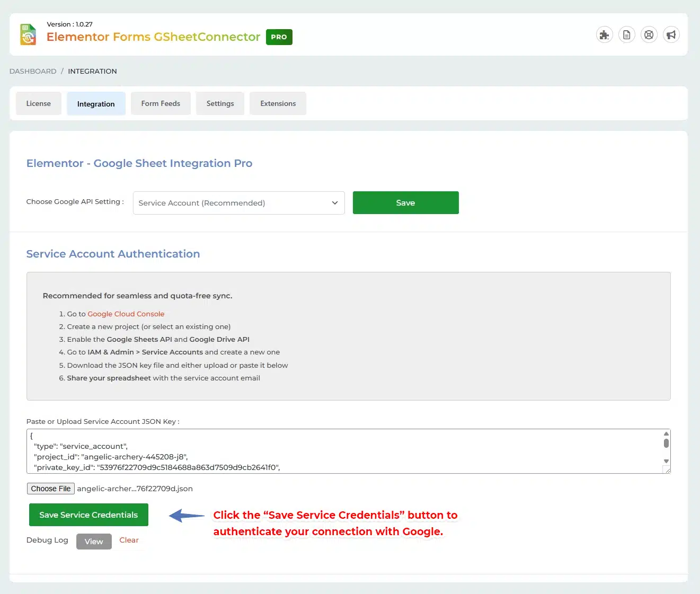Expand the Google API Setting dropdown
The height and width of the screenshot is (594, 700).
(x=238, y=203)
